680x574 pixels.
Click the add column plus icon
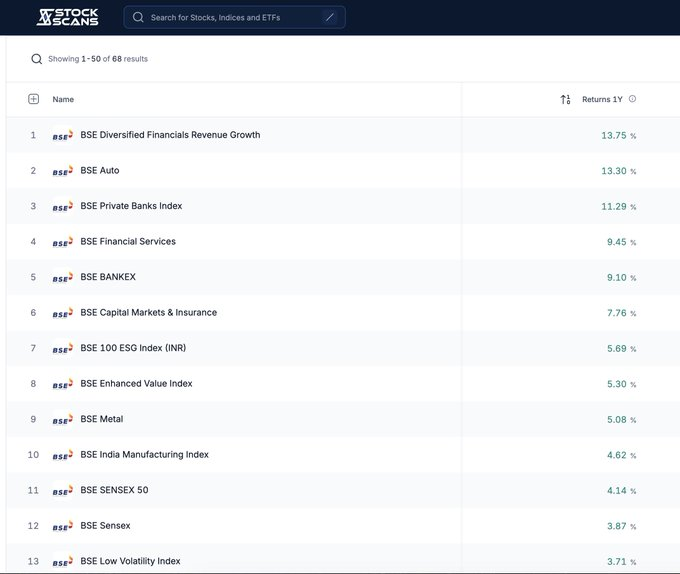(33, 99)
